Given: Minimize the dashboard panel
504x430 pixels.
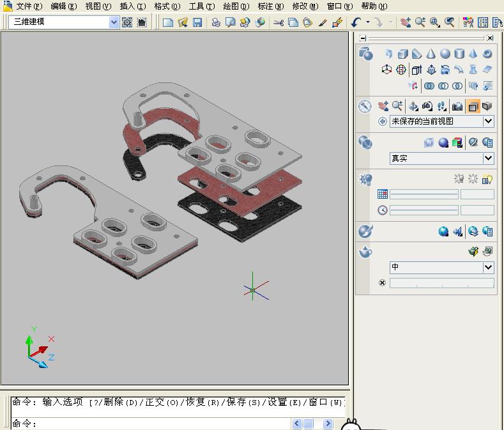Looking at the screenshot, I should [363, 38].
